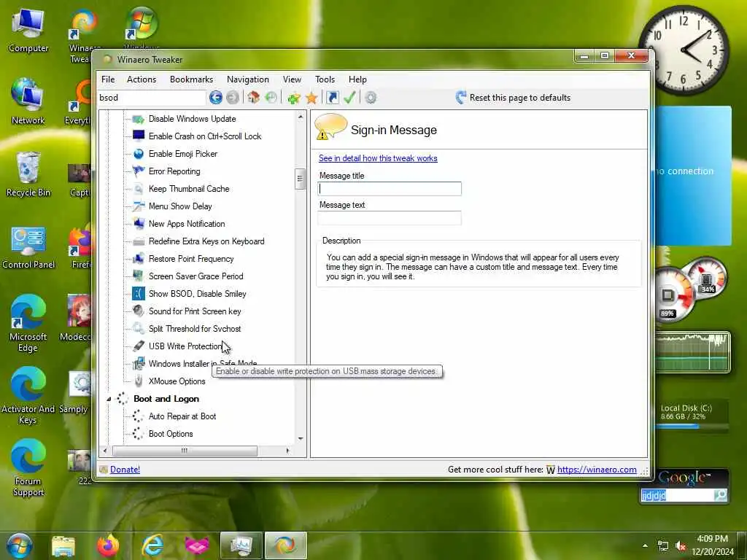The height and width of the screenshot is (560, 747).
Task: Open bookmarks with the orange star icon
Action: click(311, 98)
